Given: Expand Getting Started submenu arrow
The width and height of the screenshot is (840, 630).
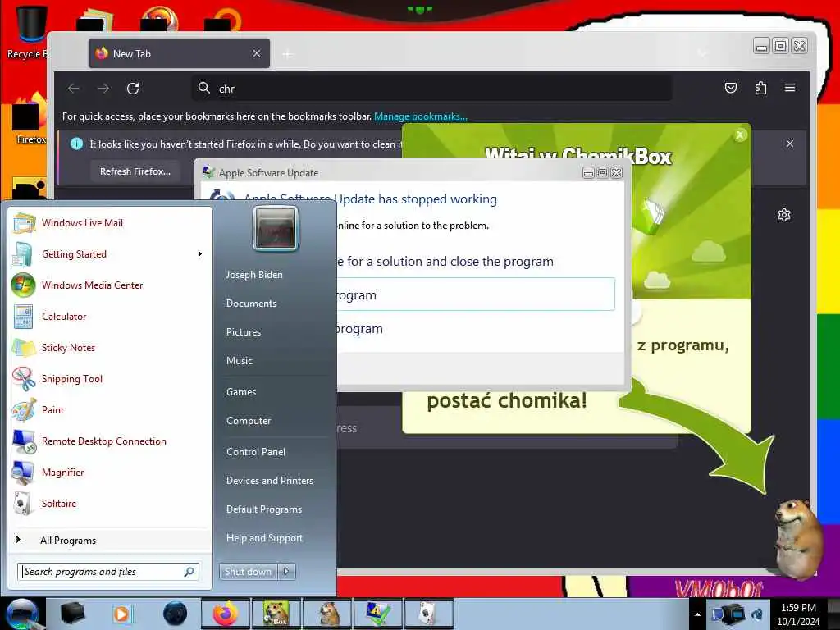Looking at the screenshot, I should 200,254.
